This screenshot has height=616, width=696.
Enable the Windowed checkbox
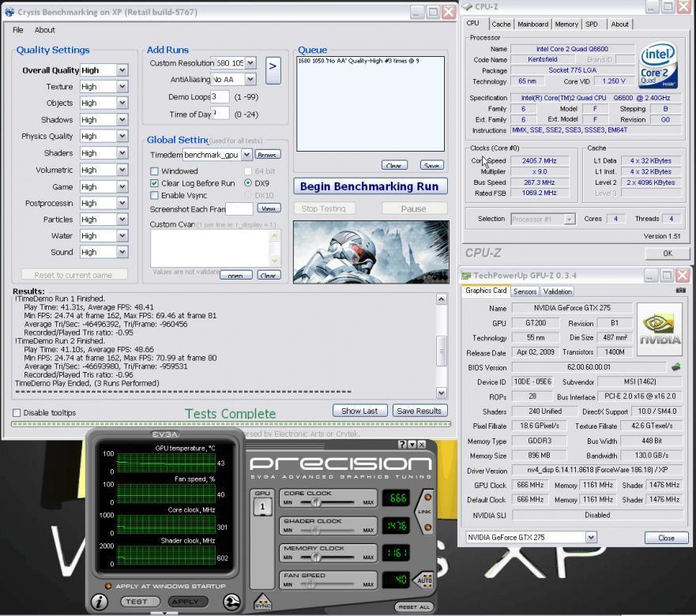click(155, 171)
